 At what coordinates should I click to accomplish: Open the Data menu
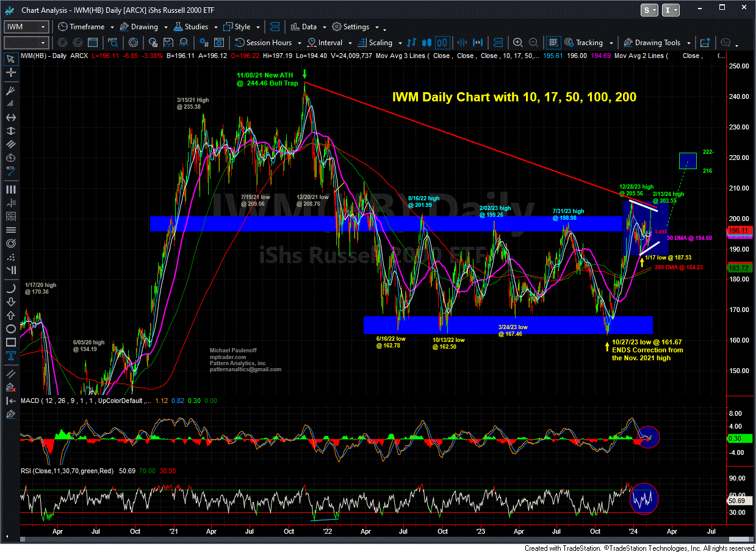pos(303,27)
